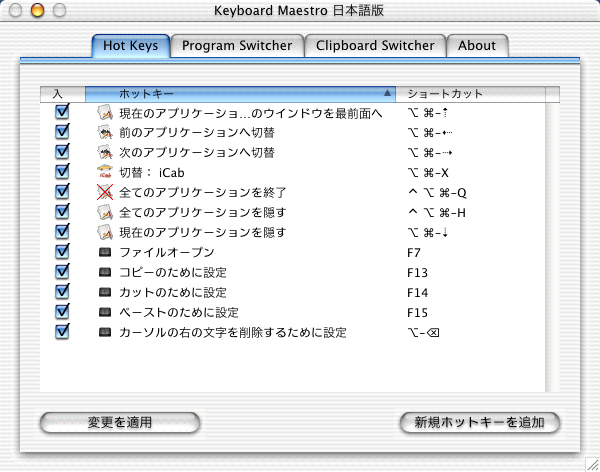Toggle the ペーストのために設定 checkbox
The width and height of the screenshot is (600, 472).
[62, 311]
